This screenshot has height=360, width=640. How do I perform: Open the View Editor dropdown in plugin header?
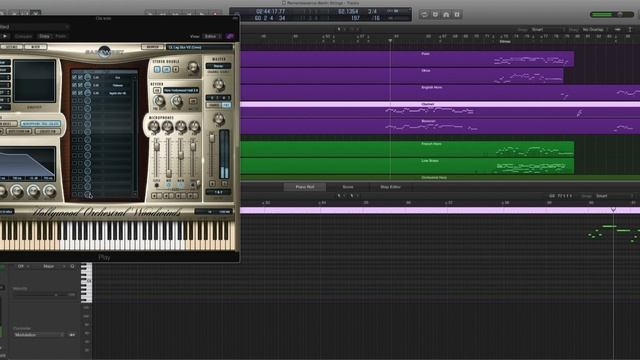[212, 36]
